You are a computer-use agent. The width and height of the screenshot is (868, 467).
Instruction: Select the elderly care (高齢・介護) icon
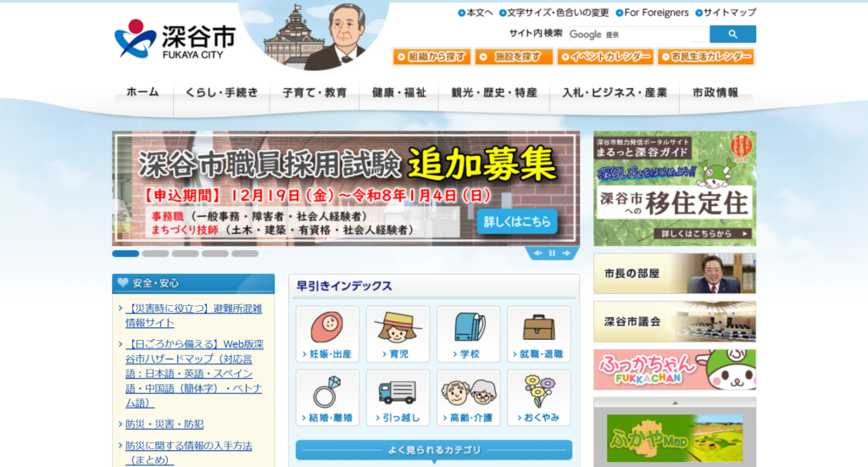coord(468,398)
